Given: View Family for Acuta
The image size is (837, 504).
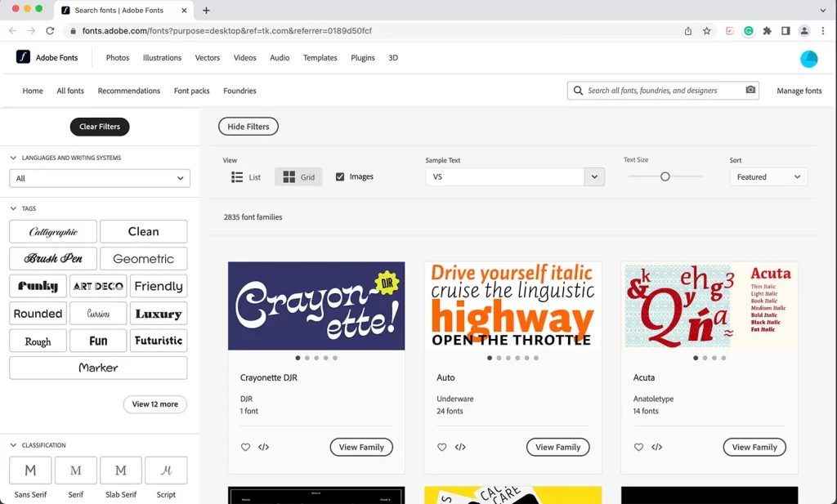Looking at the screenshot, I should (754, 447).
